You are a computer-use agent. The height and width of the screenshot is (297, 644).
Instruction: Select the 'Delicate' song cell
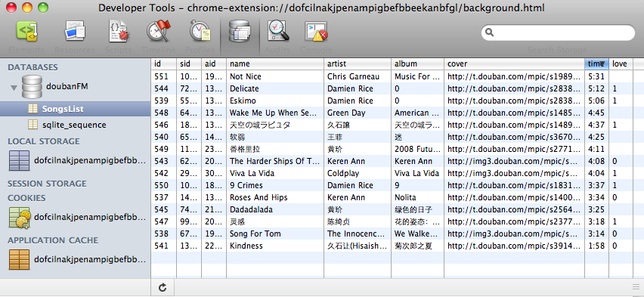[275, 88]
